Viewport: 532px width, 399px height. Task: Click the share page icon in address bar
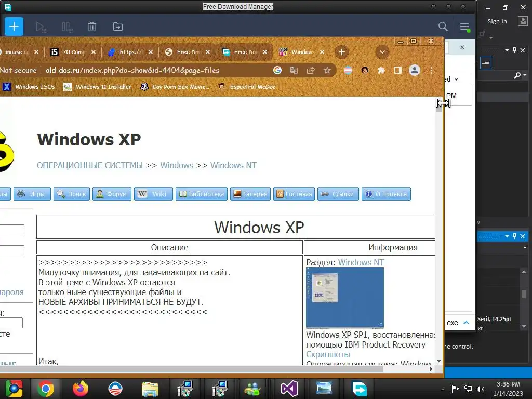[x=311, y=70]
